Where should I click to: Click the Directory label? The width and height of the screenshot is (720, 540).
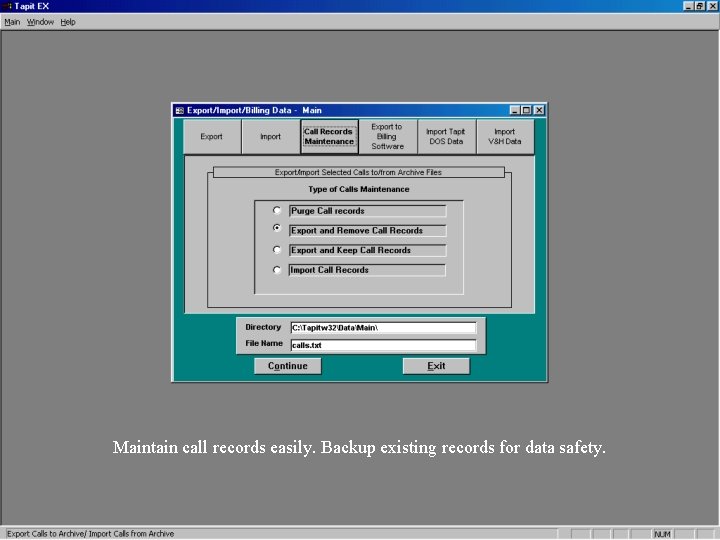pyautogui.click(x=263, y=327)
